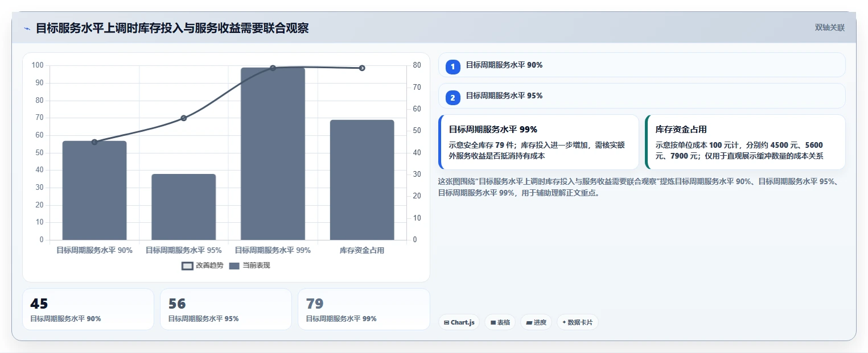
Task: Click the 表格 tag icon
Action: click(x=493, y=323)
